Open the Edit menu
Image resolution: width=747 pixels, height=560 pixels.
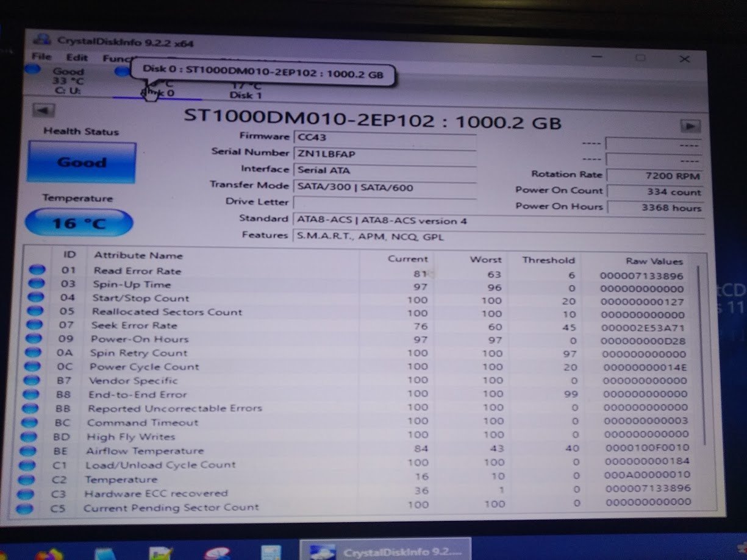77,58
